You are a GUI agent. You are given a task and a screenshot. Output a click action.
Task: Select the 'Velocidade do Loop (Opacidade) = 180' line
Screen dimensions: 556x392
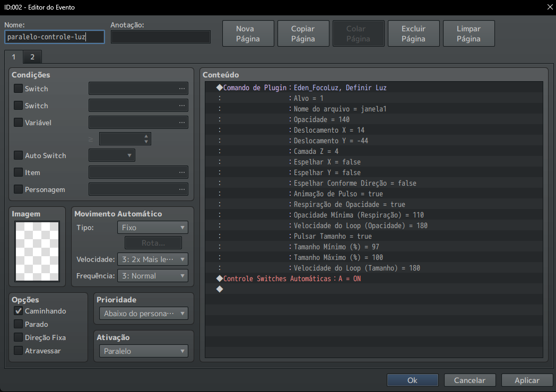coord(373,226)
